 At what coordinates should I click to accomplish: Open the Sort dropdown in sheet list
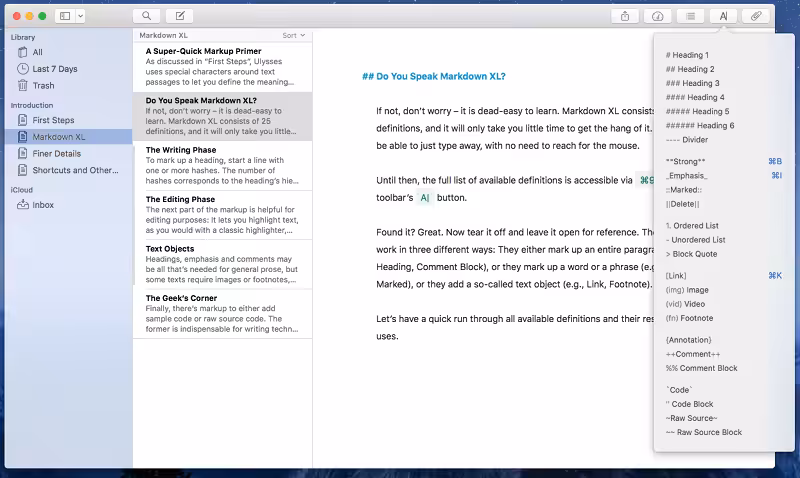pos(294,35)
